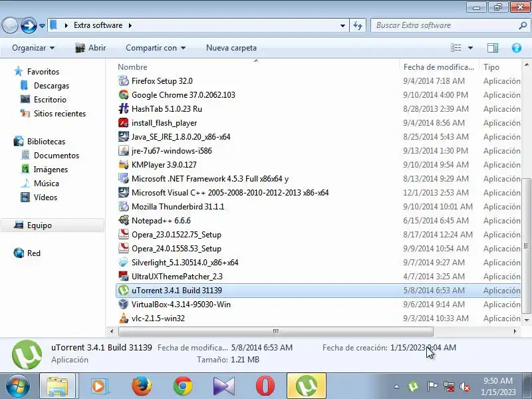Open the Action Center flag icon
Image resolution: width=532 pixels, height=399 pixels.
click(x=432, y=386)
